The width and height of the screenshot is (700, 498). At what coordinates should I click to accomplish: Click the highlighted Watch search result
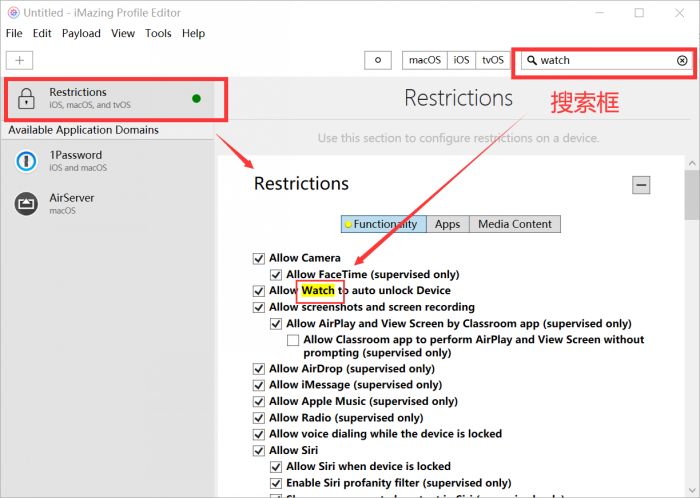[x=318, y=291]
